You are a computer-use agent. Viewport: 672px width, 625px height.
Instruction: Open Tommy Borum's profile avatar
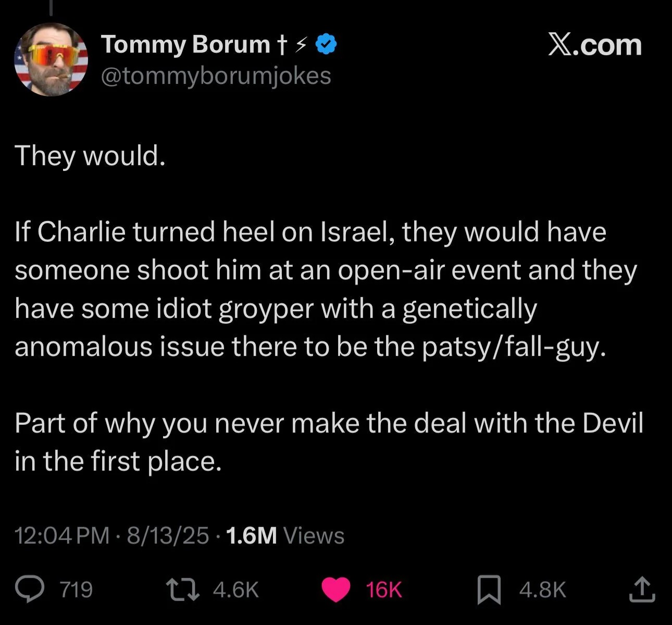click(x=51, y=59)
